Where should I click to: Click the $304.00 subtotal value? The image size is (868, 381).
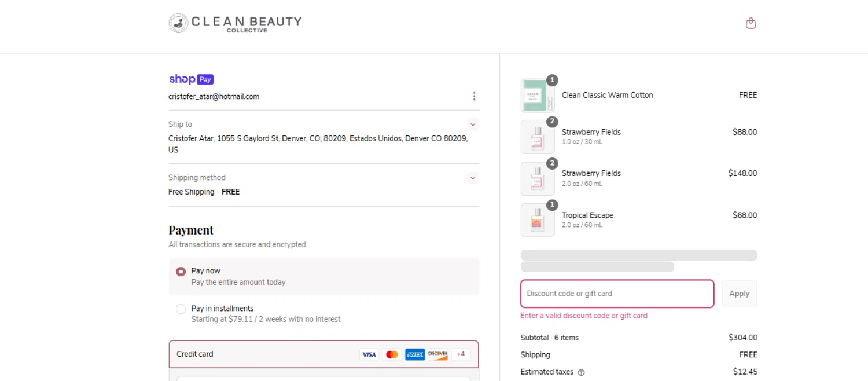742,338
